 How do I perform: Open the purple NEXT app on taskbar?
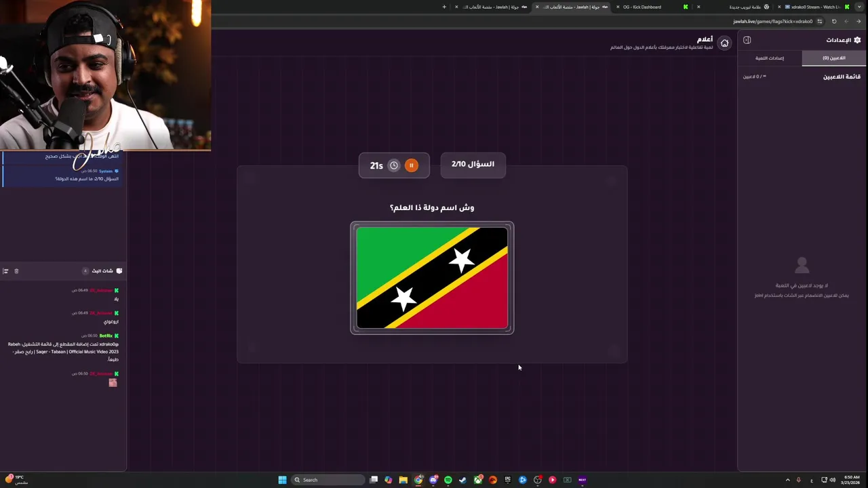coord(582,480)
